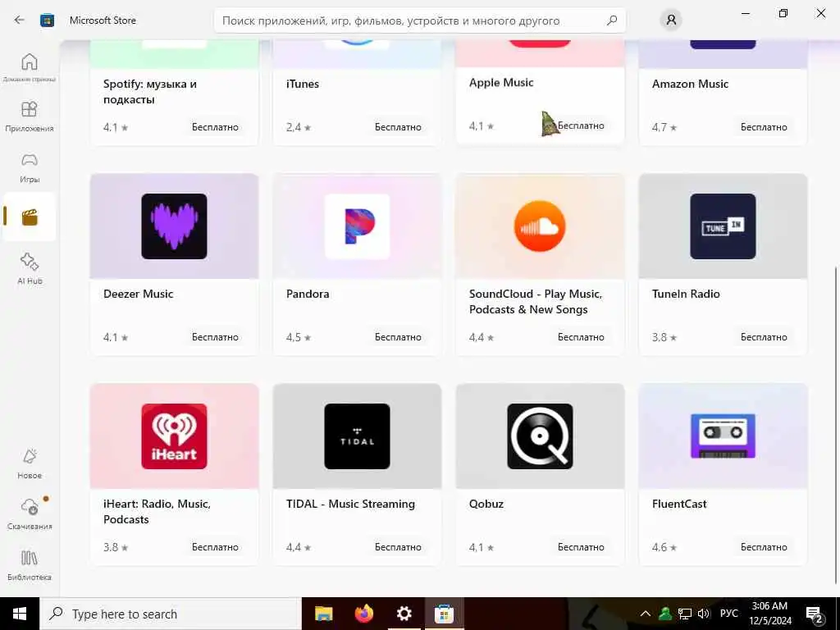Get Deezer Music via Бесплатно button
The width and height of the screenshot is (840, 630).
(x=215, y=337)
